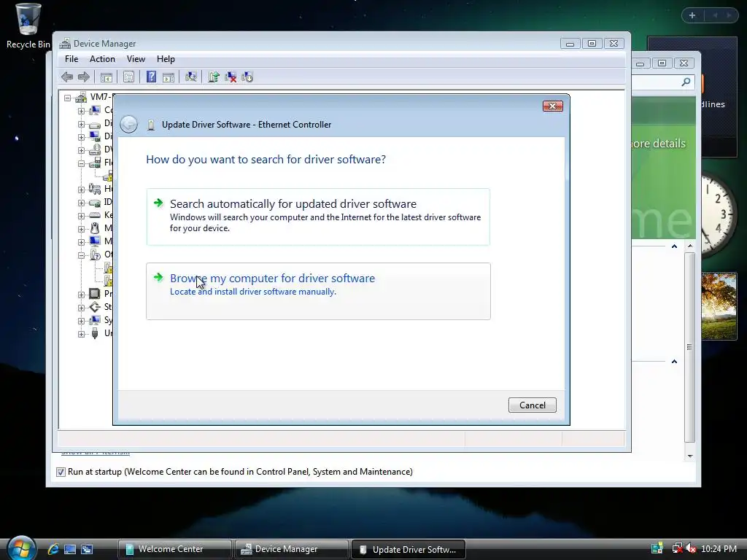Click the Uninstall device icon with red X
This screenshot has height=560, width=747.
point(231,77)
